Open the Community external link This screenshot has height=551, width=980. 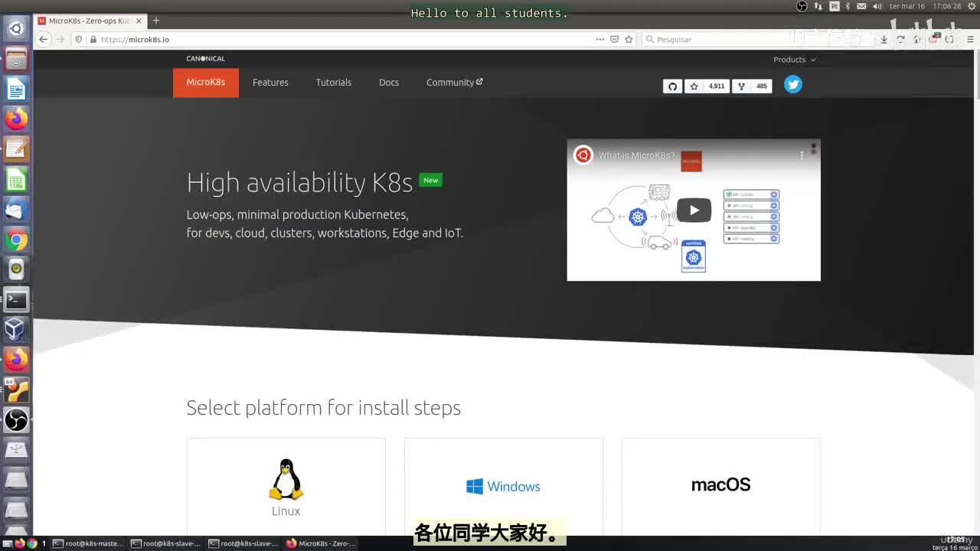455,83
